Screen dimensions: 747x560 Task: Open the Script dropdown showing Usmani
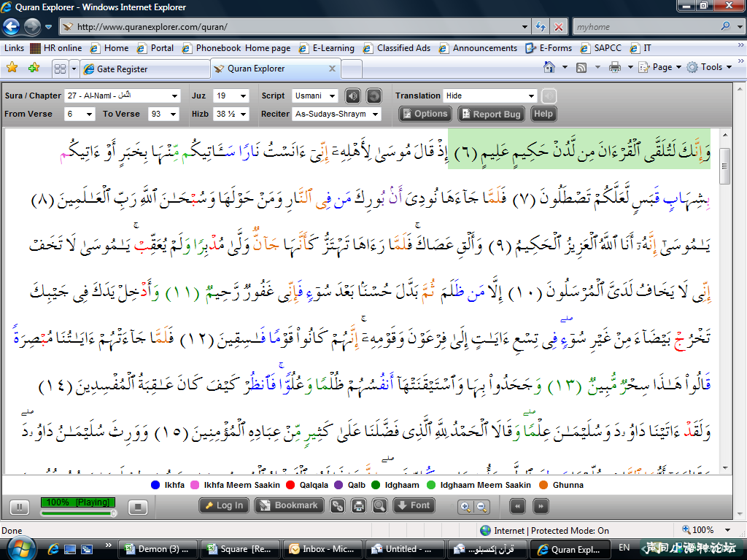[315, 96]
